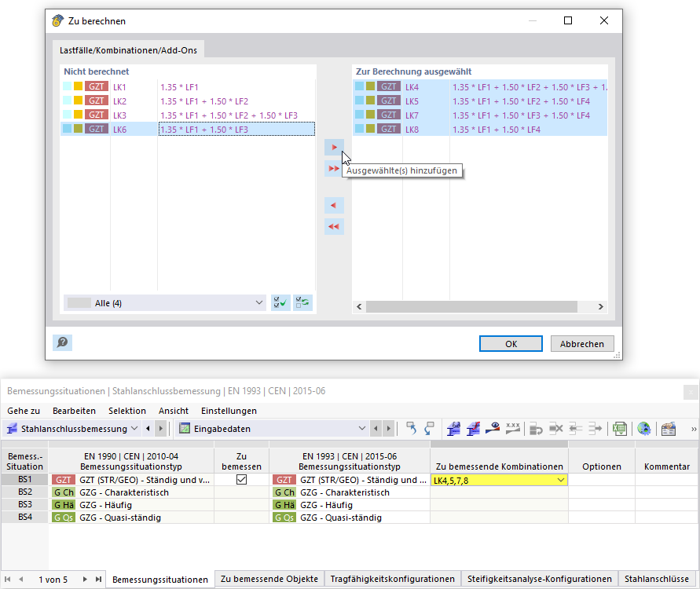Click the greyed delete row icon

click(555, 429)
